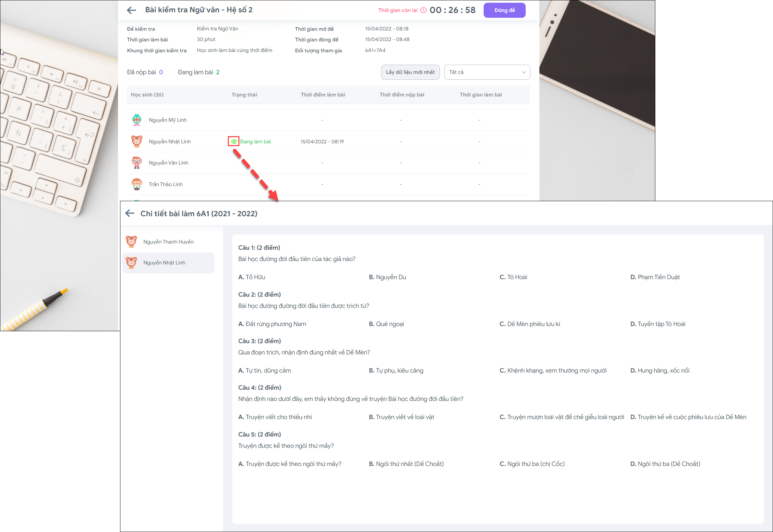
Task: Click the clock icon near remaining time
Action: [423, 10]
